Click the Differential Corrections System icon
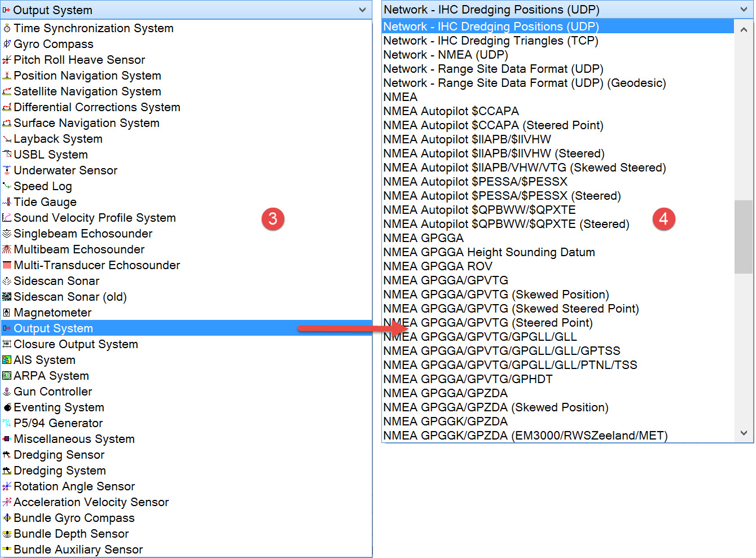756x558 pixels. (x=7, y=107)
